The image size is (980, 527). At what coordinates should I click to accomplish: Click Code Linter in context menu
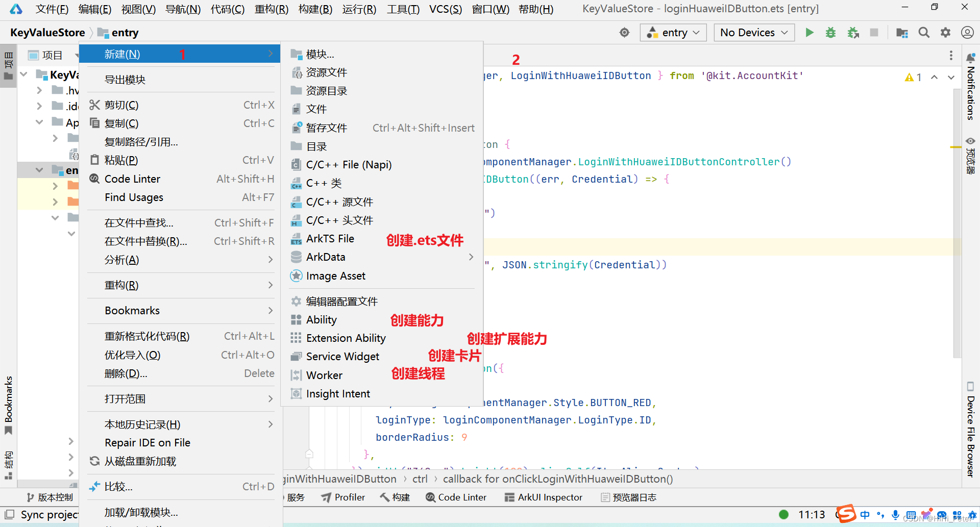tap(181, 179)
